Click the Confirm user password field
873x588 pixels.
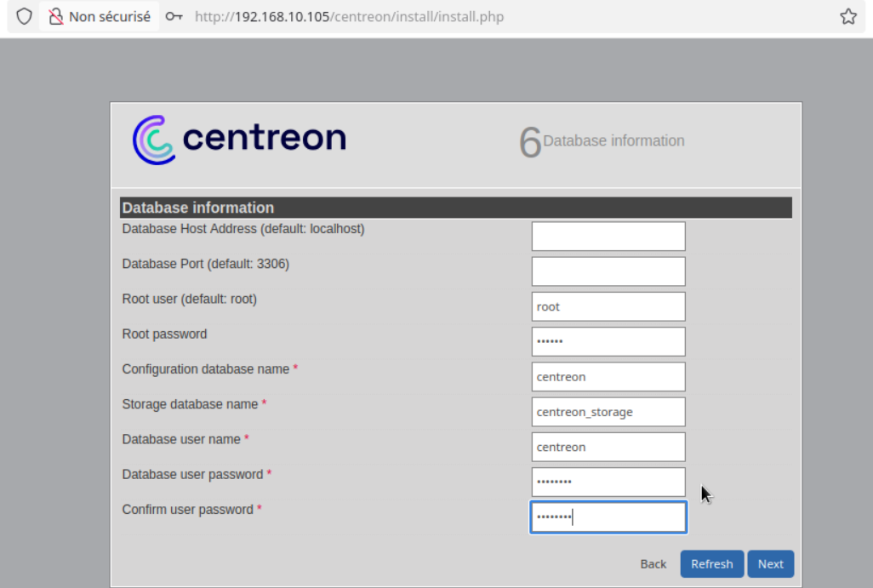pyautogui.click(x=608, y=517)
